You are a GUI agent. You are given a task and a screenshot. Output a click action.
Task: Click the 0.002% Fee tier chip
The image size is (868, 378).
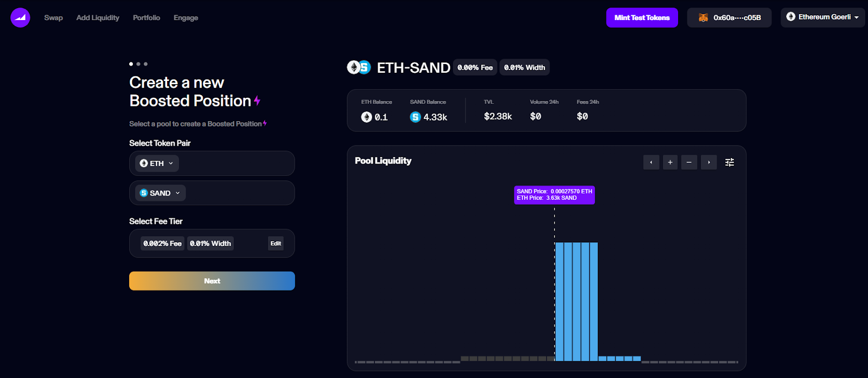click(x=162, y=243)
